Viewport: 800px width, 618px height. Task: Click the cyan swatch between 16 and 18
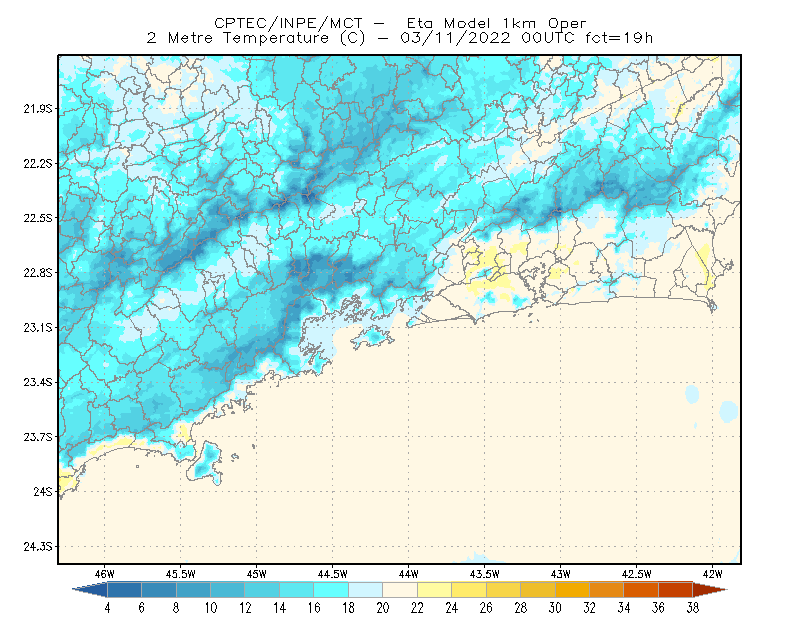click(x=331, y=590)
